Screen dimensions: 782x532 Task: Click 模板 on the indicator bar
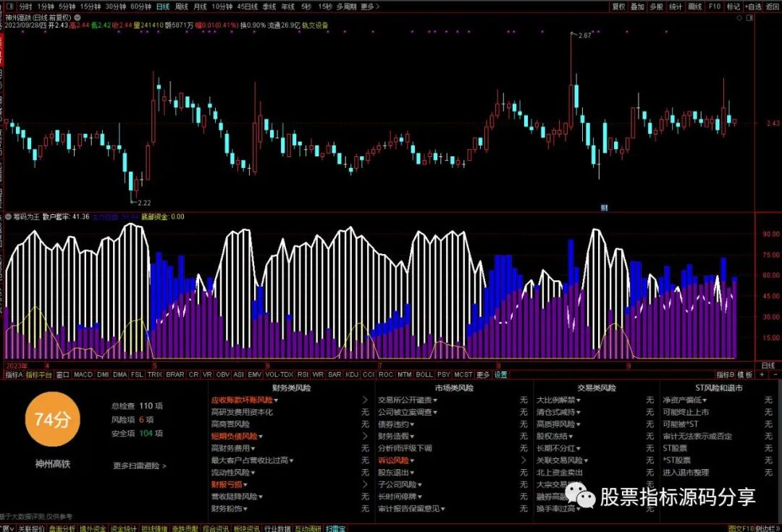click(x=745, y=374)
